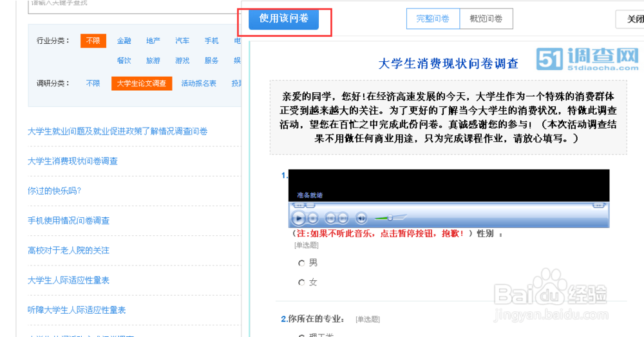The width and height of the screenshot is (644, 337).
Task: Click the 2.你所在的专业 question text
Action: coord(313,319)
